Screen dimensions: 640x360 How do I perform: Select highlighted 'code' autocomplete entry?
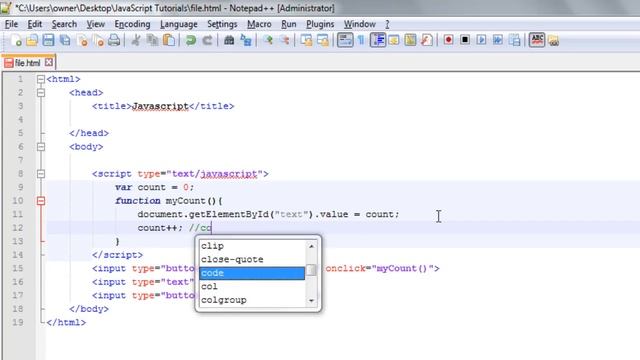[x=252, y=273]
